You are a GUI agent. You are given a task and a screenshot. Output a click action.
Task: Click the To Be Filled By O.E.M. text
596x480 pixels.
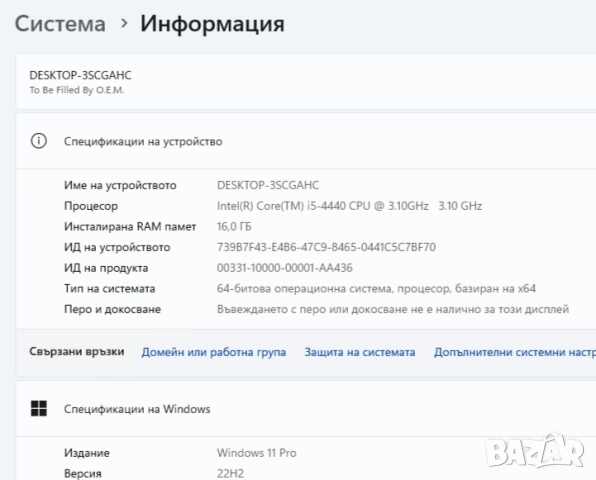coord(77,90)
